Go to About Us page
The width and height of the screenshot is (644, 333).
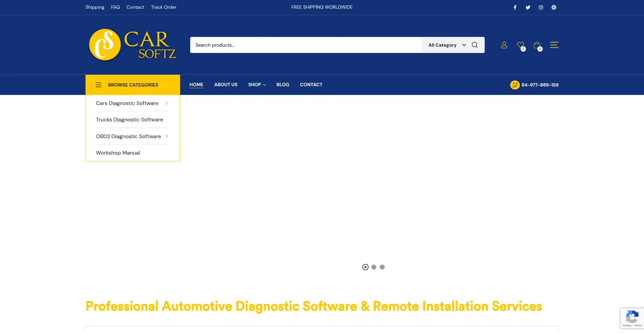(x=226, y=85)
